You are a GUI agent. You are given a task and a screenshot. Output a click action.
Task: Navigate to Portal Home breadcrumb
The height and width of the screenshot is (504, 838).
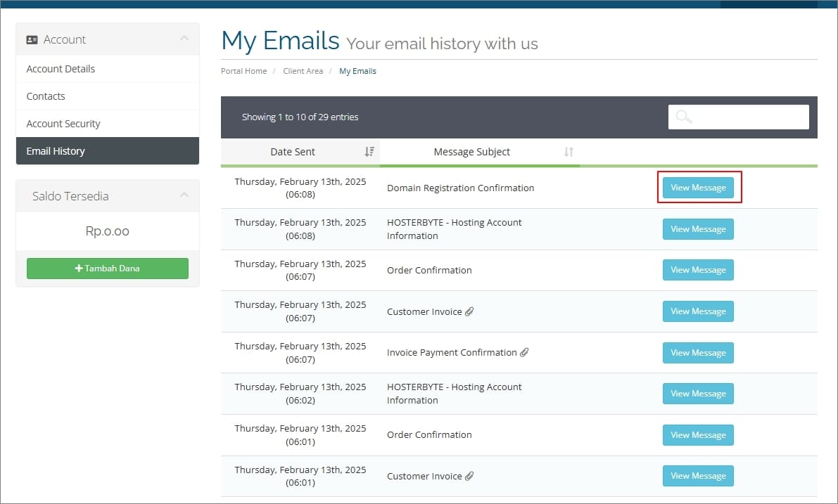pos(243,71)
